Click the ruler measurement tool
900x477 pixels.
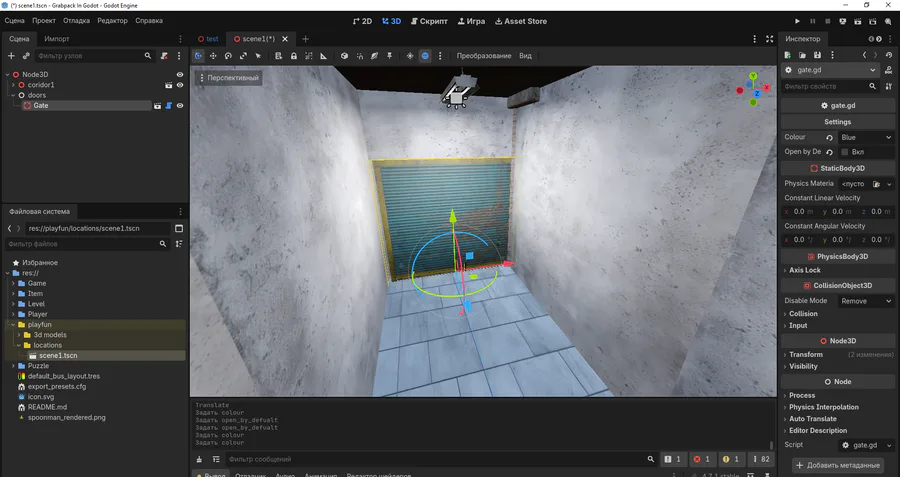click(323, 56)
